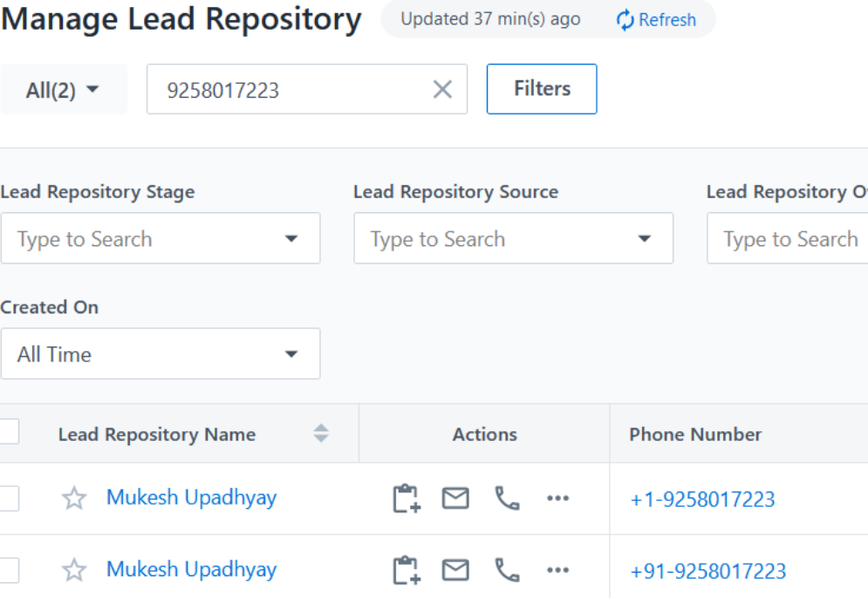Send email to the +91 lead
This screenshot has width=868, height=598.
tap(455, 570)
